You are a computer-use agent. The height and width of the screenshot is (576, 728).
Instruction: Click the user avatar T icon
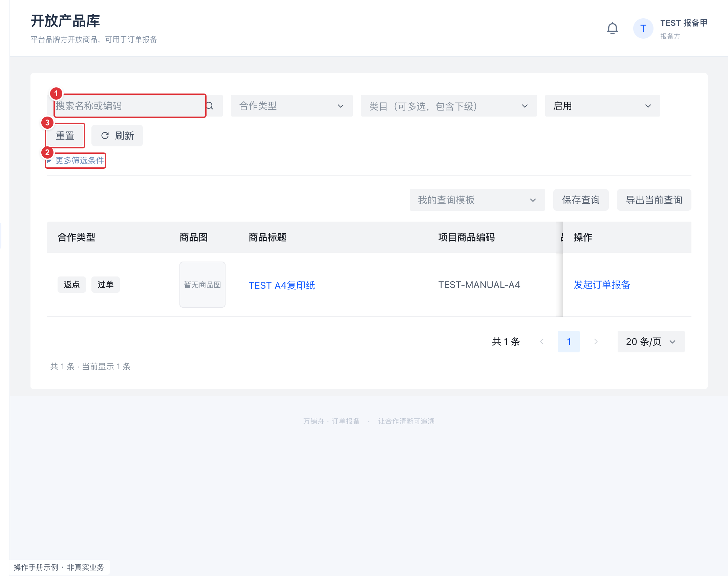(643, 28)
